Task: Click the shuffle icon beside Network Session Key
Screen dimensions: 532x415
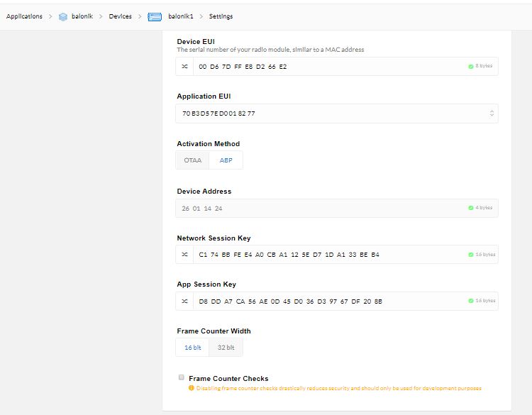Action: 184,255
